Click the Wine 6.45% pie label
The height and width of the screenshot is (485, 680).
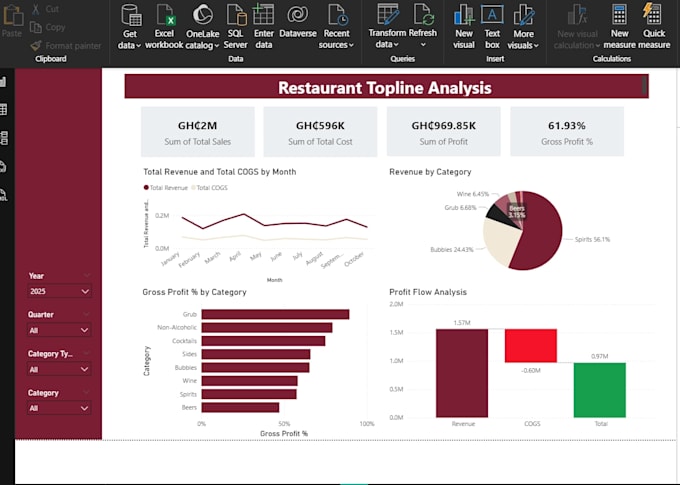(473, 194)
